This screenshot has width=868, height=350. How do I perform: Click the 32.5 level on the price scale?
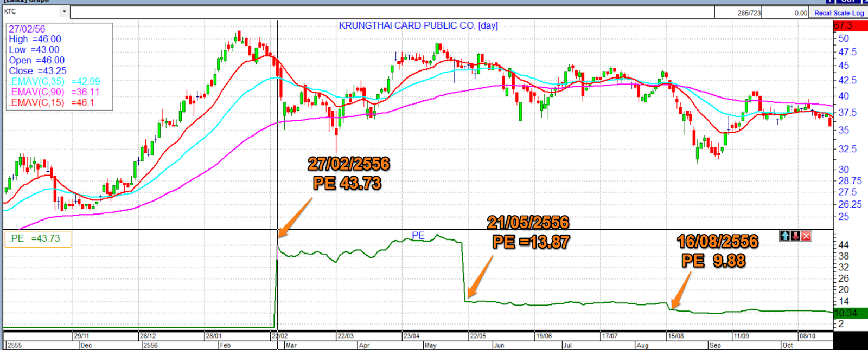click(x=847, y=149)
